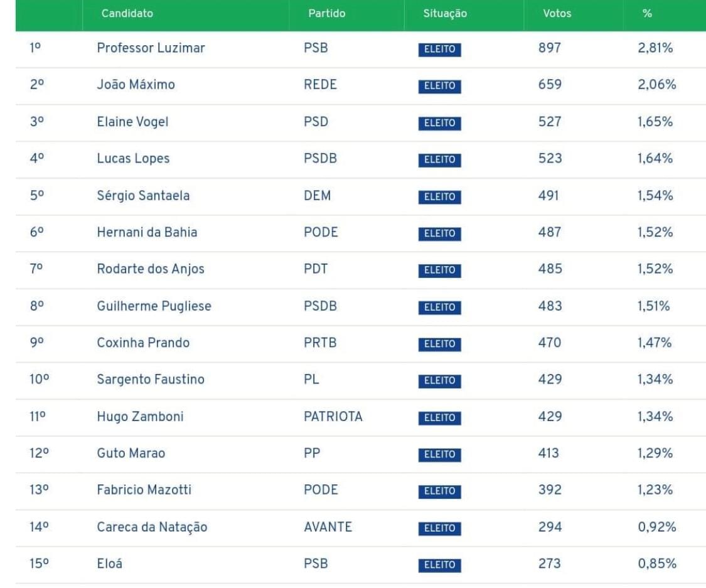Select ELEITO badge in Elaine Vogel row
This screenshot has width=706, height=588.
[x=439, y=123]
